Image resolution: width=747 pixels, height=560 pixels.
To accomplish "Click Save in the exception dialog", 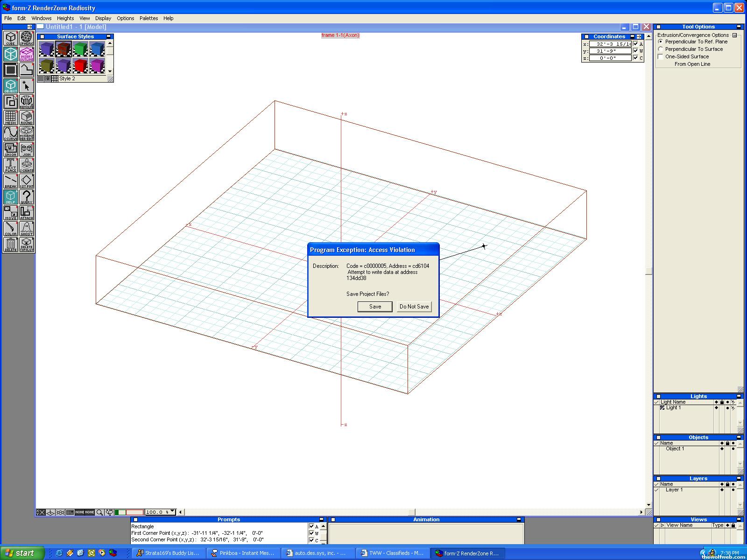I will 375,307.
